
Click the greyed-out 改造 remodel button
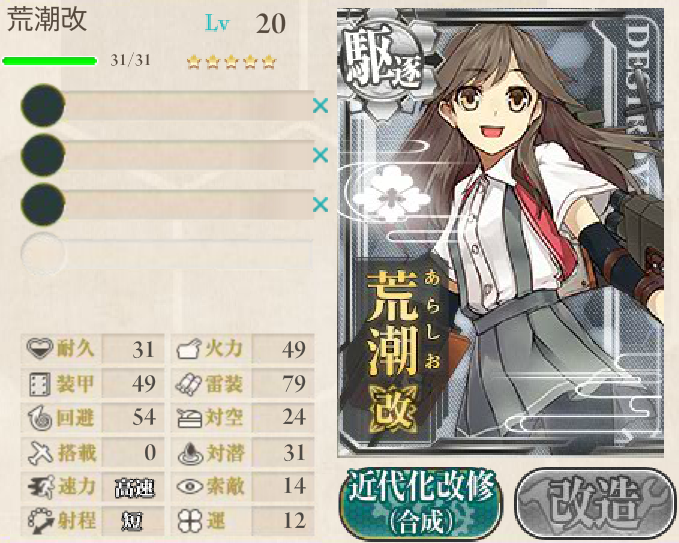point(595,503)
